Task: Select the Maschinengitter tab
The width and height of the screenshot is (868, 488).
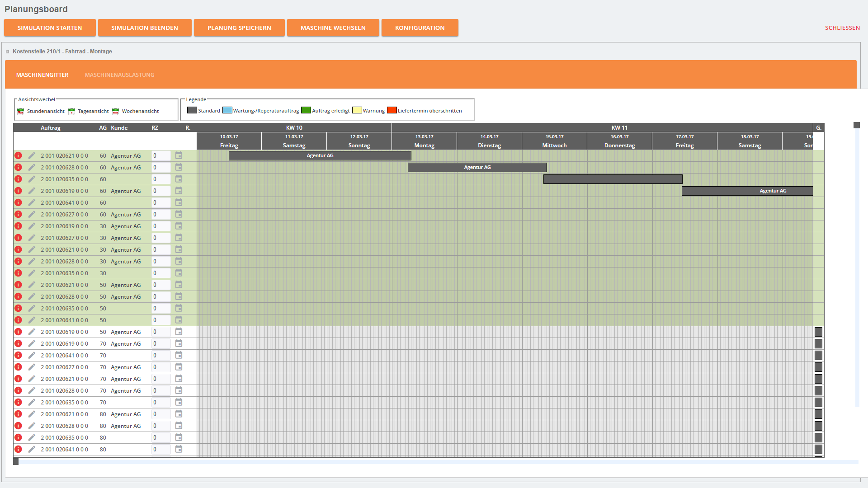Action: click(42, 75)
